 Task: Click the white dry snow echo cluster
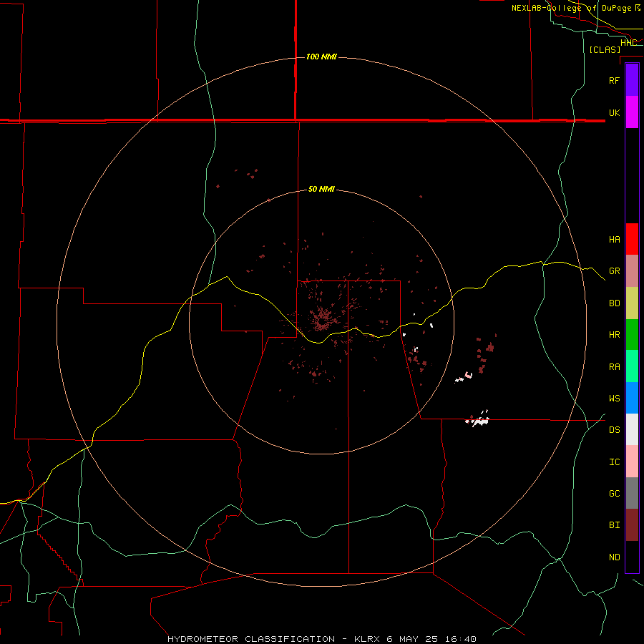click(478, 421)
